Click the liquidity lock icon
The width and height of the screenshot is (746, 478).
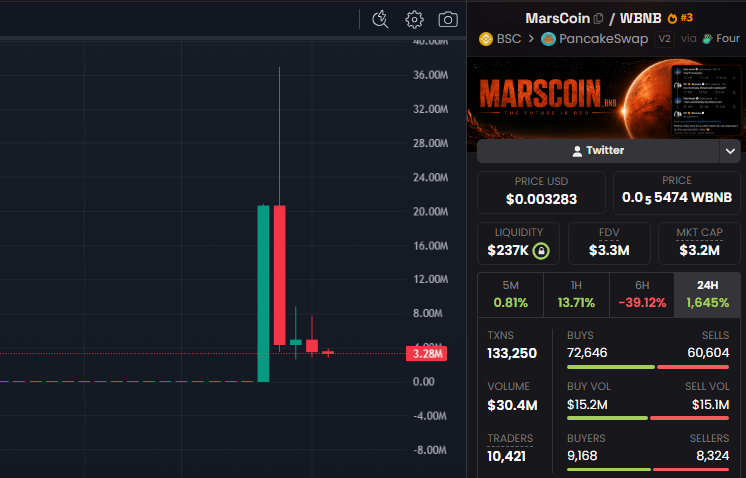point(541,251)
